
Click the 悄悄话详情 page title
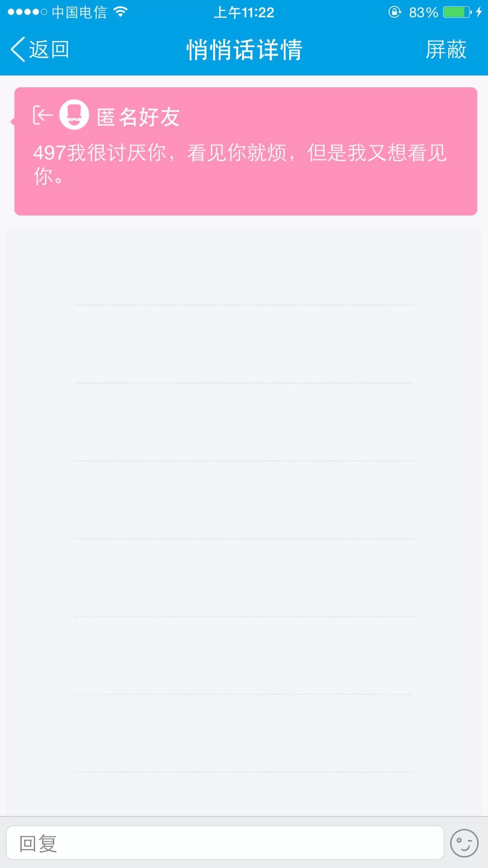pos(244,49)
